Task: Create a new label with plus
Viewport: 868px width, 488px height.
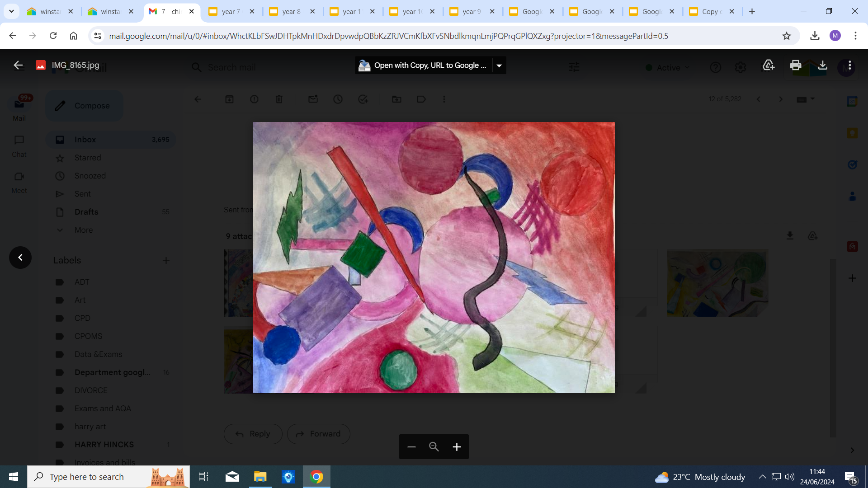Action: click(x=166, y=260)
